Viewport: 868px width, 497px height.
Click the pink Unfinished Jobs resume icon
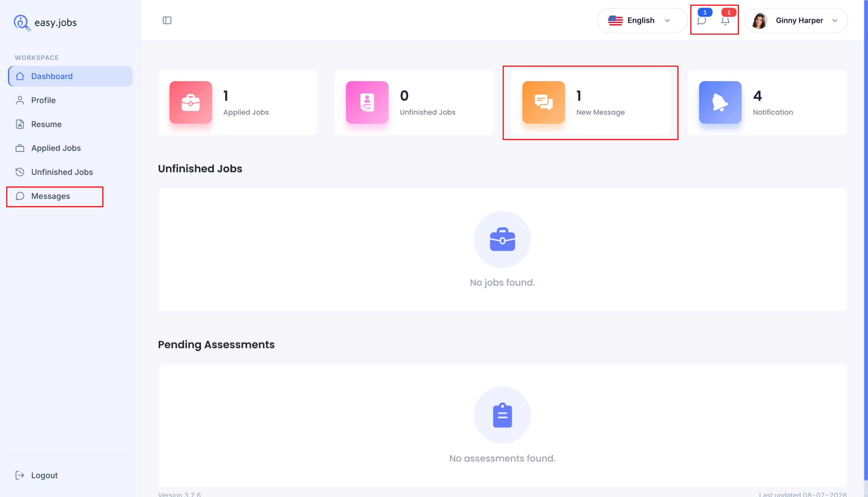pyautogui.click(x=367, y=102)
